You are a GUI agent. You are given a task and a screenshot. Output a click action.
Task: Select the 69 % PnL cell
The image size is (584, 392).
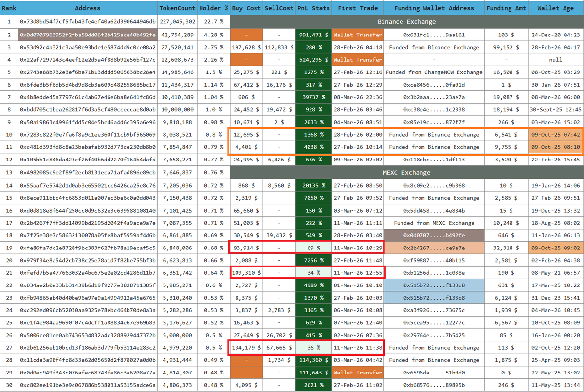pyautogui.click(x=313, y=248)
